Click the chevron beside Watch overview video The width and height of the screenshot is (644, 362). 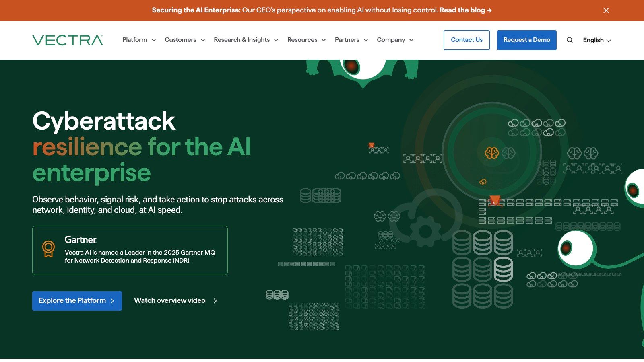tap(215, 301)
